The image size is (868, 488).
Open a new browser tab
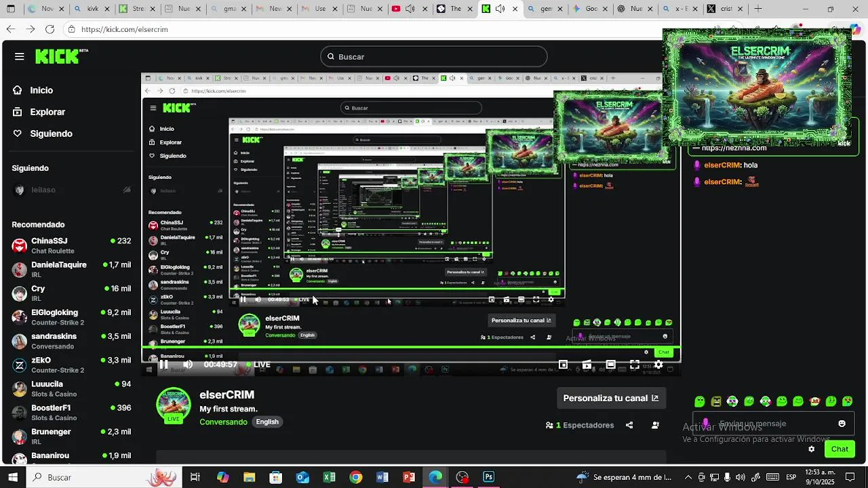[757, 9]
